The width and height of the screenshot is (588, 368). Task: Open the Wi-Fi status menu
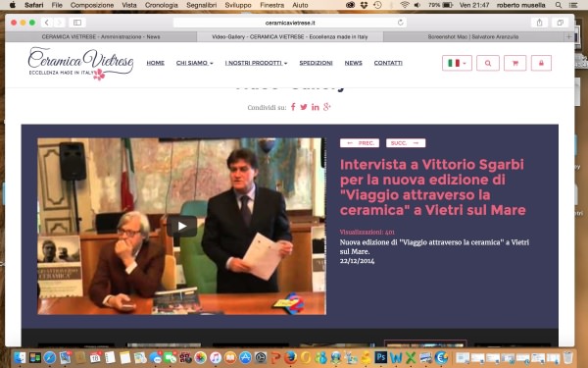[404, 5]
